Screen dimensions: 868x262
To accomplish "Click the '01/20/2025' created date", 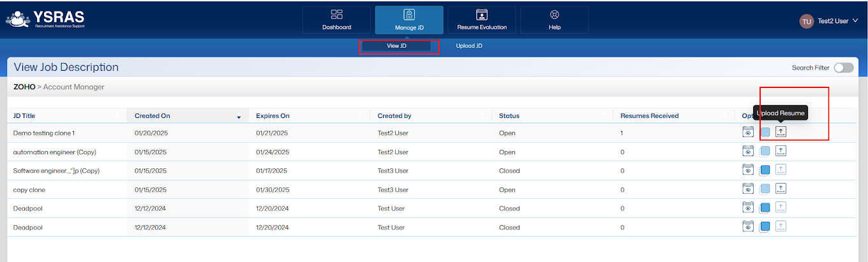I will [151, 133].
